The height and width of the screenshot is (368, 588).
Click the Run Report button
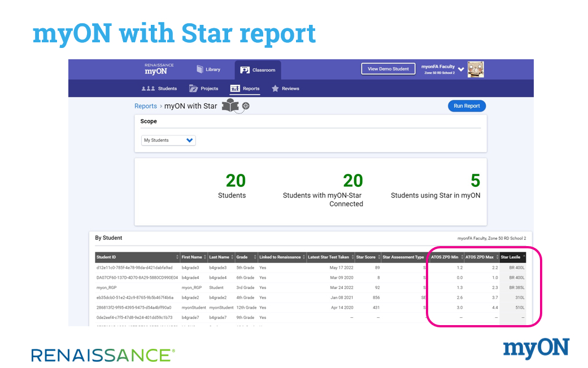pos(467,106)
